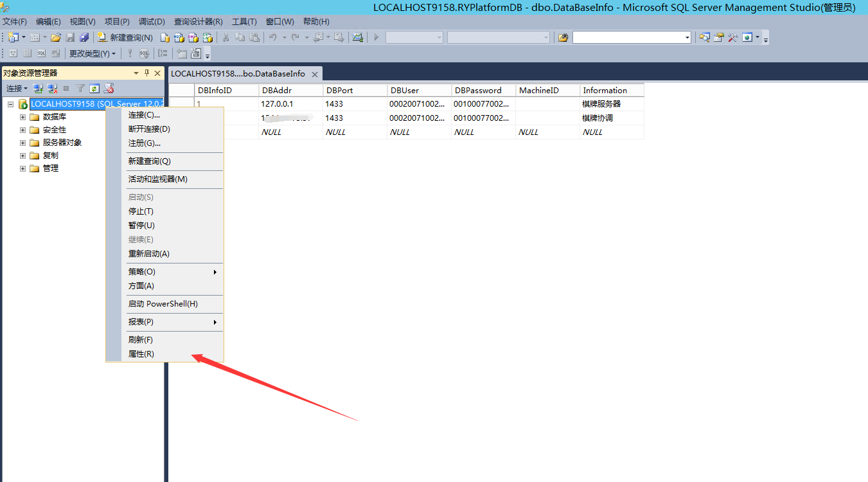
Task: Click the Disconnect icon in Object Explorer toolbar
Action: pyautogui.click(x=53, y=88)
